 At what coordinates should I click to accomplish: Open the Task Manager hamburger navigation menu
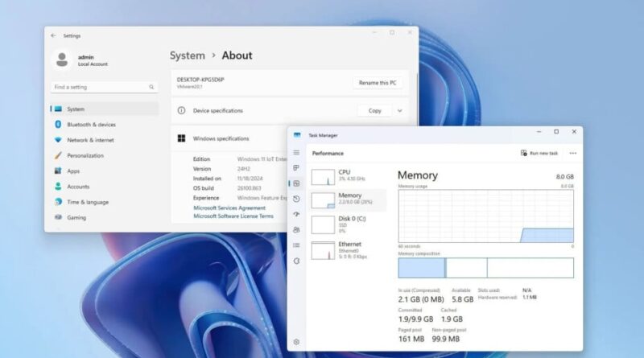296,153
